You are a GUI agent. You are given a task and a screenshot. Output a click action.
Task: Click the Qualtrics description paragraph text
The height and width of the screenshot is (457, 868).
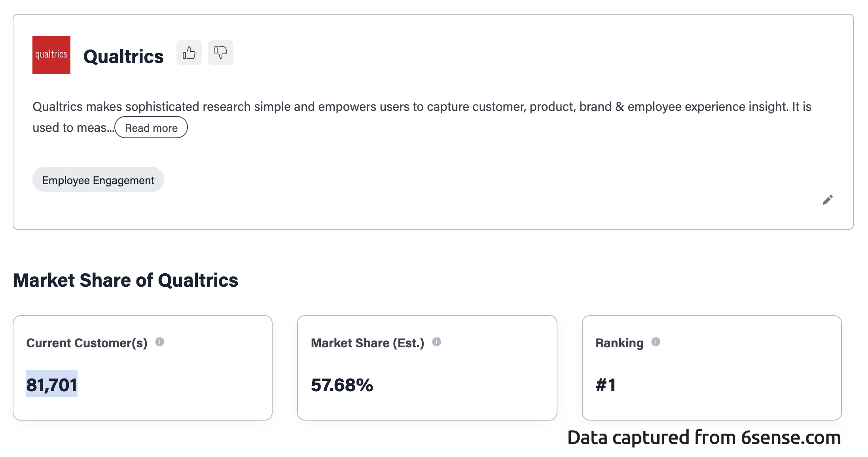(x=422, y=107)
